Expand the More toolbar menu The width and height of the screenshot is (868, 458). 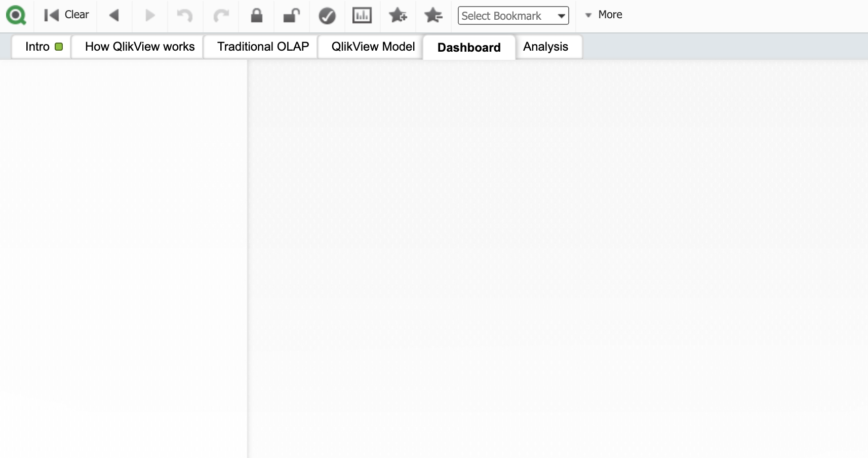[604, 15]
